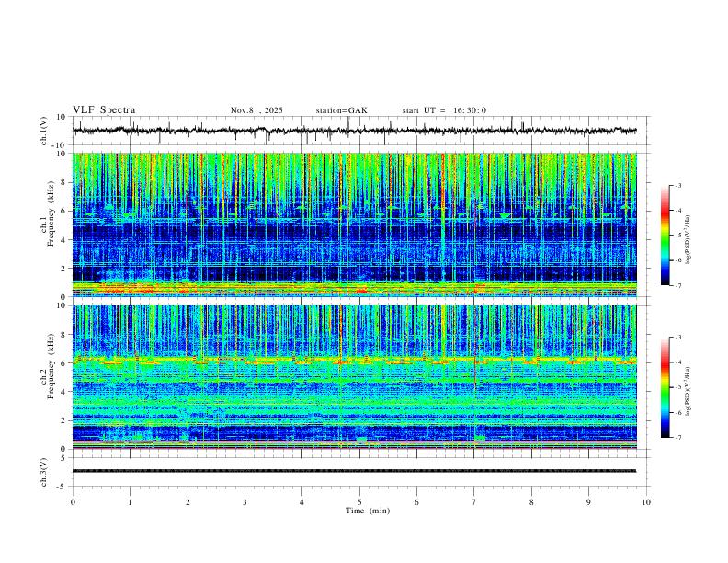This screenshot has width=728, height=563.
Task: Click the "ch.1 Frequency (kHz)" axis label
Action: coord(47,214)
